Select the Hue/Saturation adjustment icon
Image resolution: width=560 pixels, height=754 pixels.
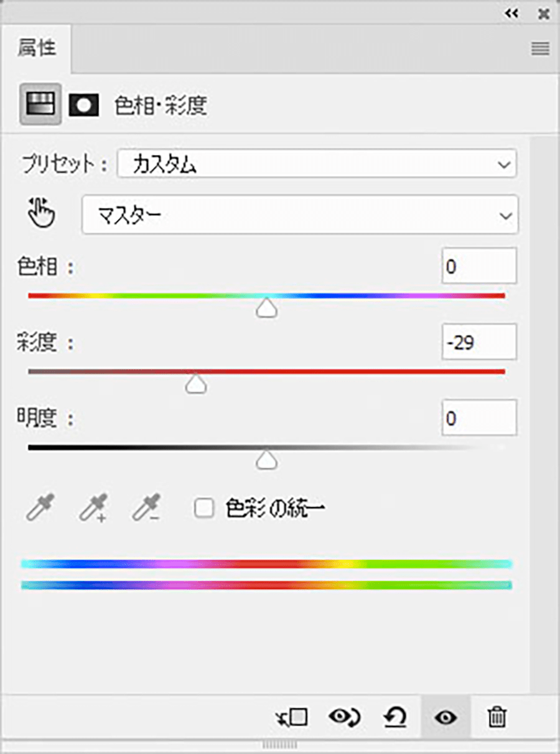click(x=40, y=104)
